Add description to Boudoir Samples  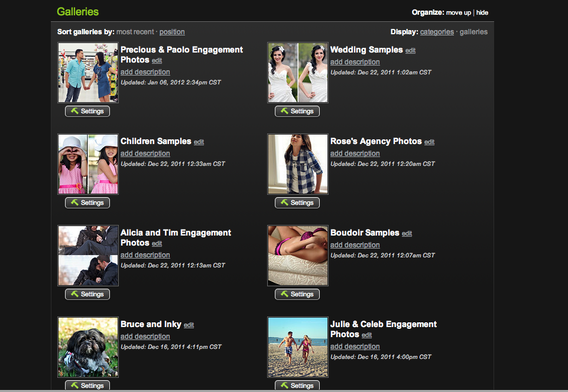(355, 245)
